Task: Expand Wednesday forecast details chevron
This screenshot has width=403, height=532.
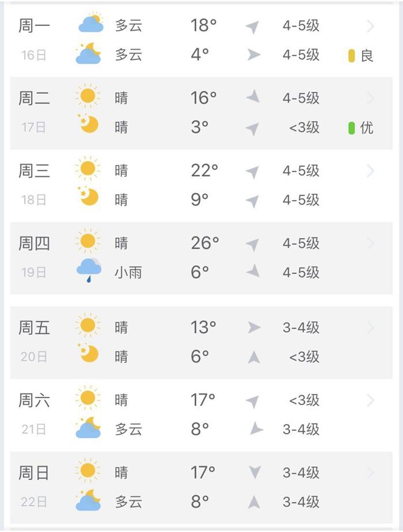Action: [x=371, y=171]
